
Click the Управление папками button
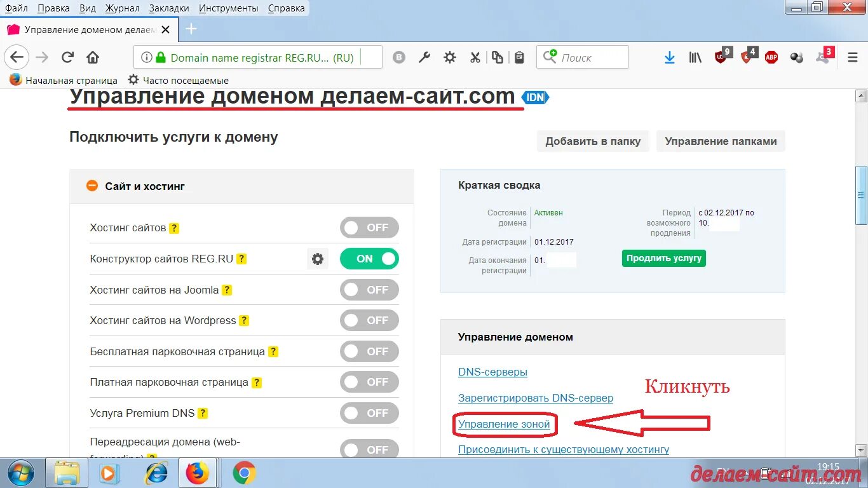721,141
